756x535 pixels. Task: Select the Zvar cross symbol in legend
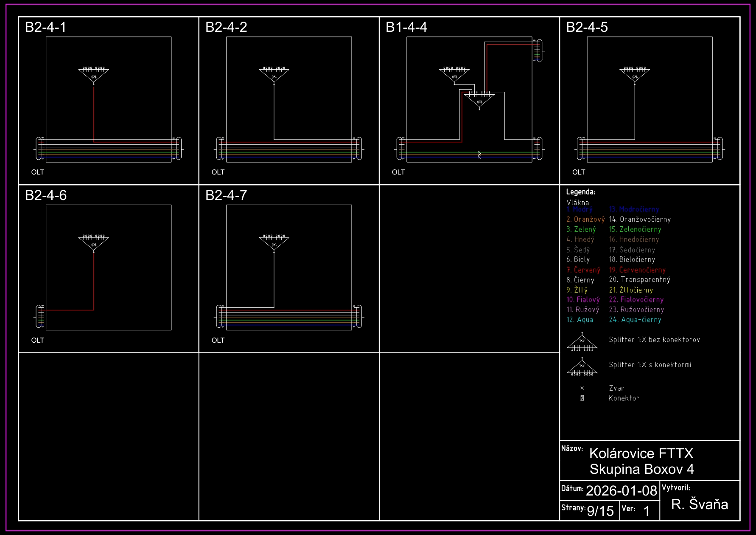(582, 388)
